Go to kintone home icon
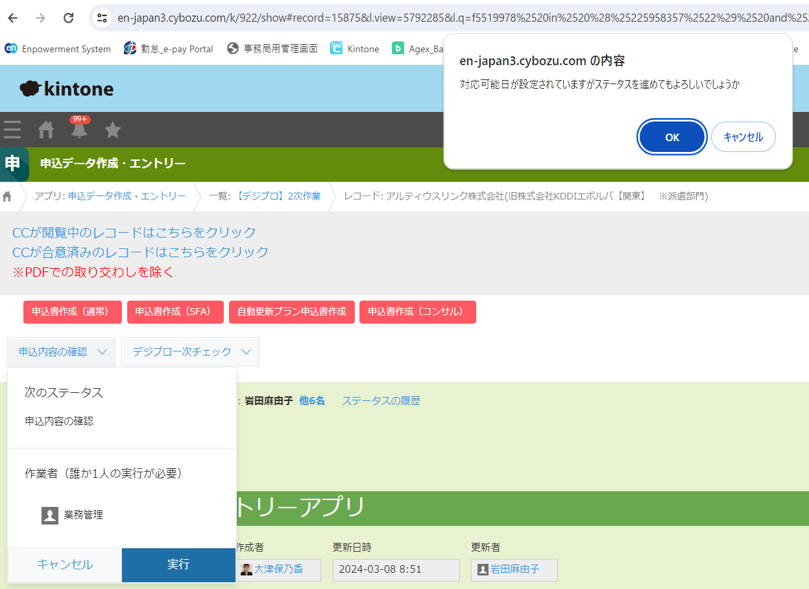 (x=46, y=130)
